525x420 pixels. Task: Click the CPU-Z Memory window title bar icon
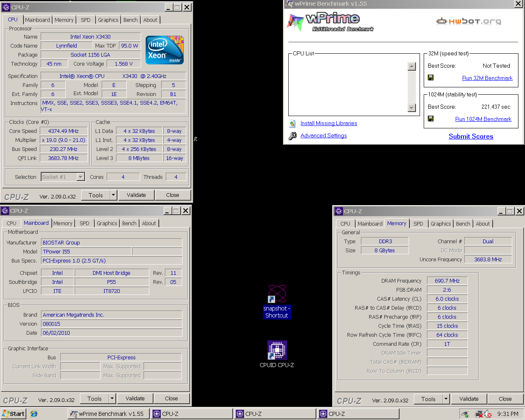tap(339, 211)
